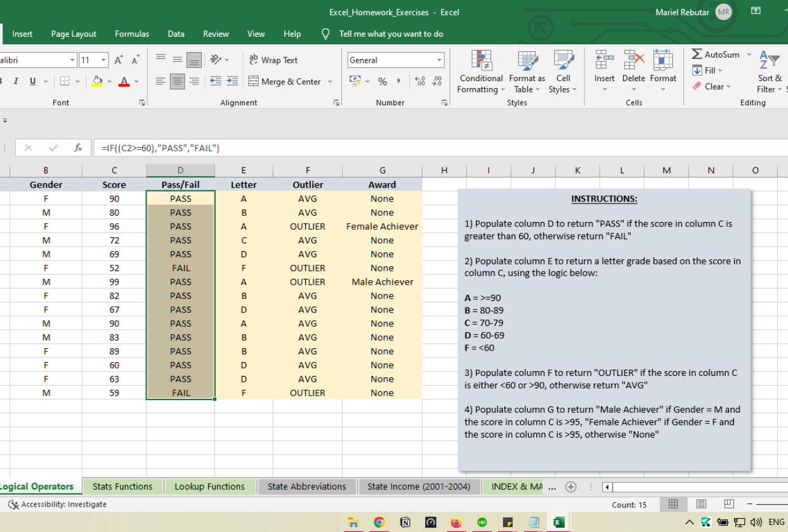Decrease the cell indent
The width and height of the screenshot is (788, 532).
[216, 81]
